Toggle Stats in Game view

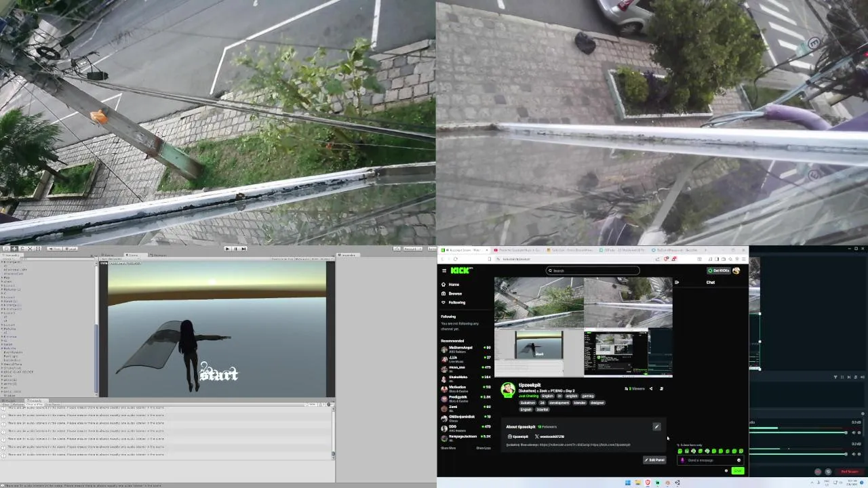316,259
